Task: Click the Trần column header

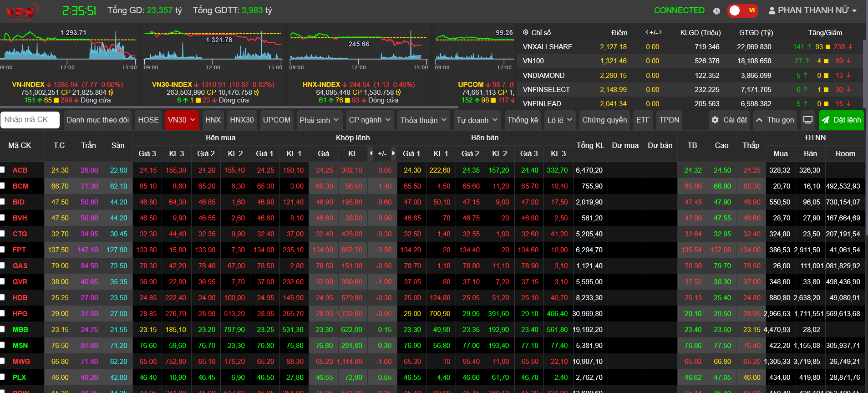Action: click(89, 146)
